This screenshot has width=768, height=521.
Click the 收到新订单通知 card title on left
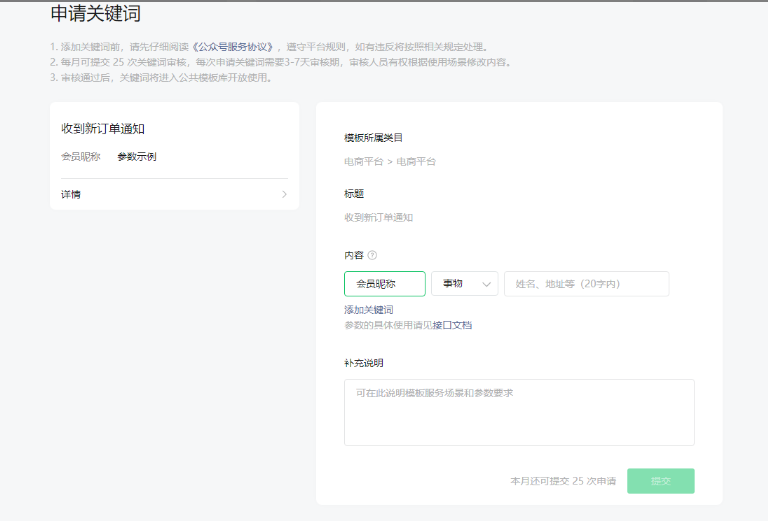tap(103, 128)
